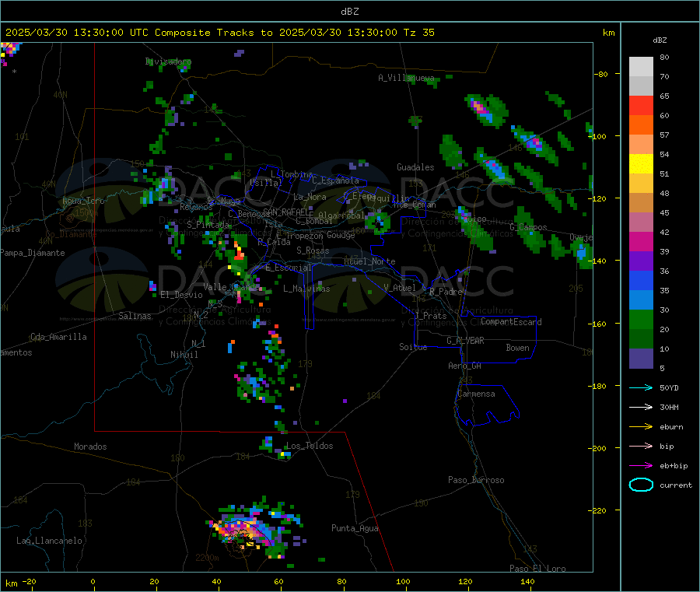
Task: Click the Paso_Barroso location label
Action: point(476,481)
